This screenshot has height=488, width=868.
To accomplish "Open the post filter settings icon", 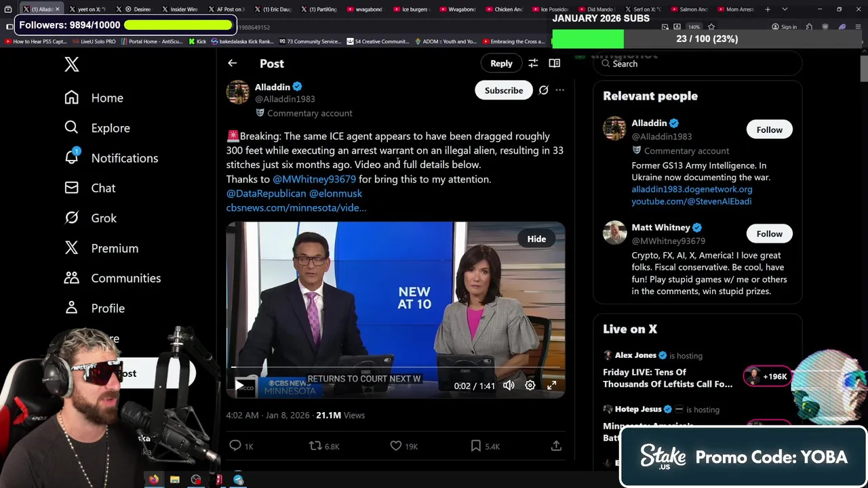I will 533,63.
